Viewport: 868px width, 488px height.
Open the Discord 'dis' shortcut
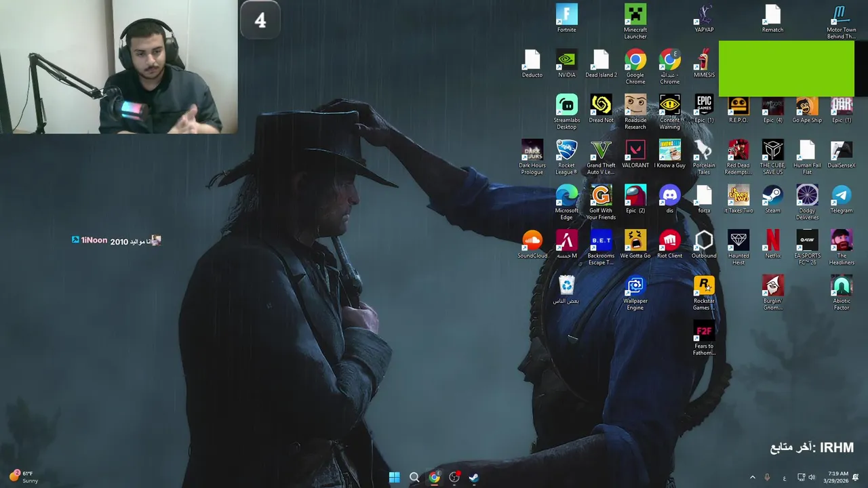tap(669, 199)
